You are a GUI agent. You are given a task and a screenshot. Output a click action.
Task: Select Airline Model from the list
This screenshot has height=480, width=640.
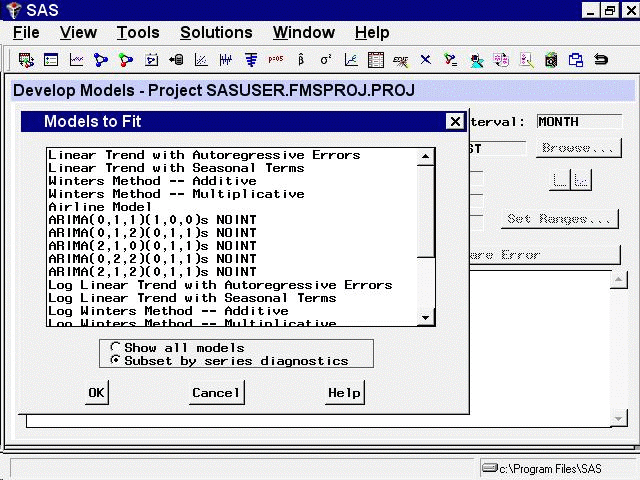pyautogui.click(x=100, y=207)
